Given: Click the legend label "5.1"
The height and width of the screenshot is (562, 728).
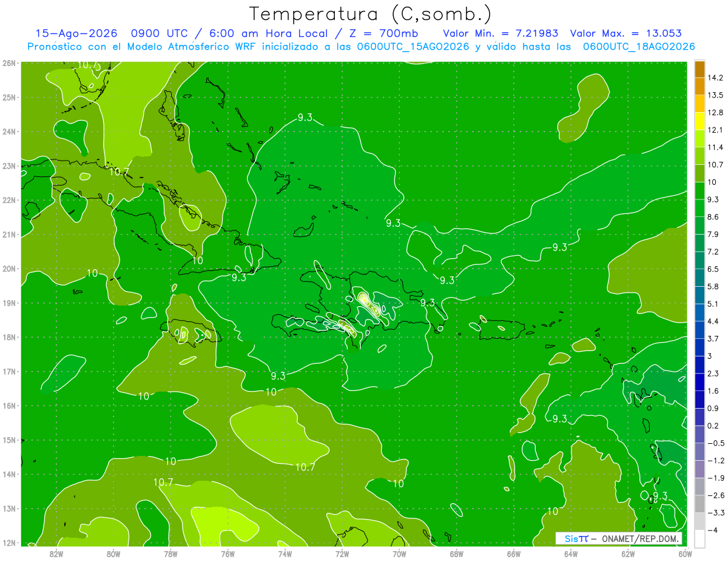Looking at the screenshot, I should click(713, 304).
